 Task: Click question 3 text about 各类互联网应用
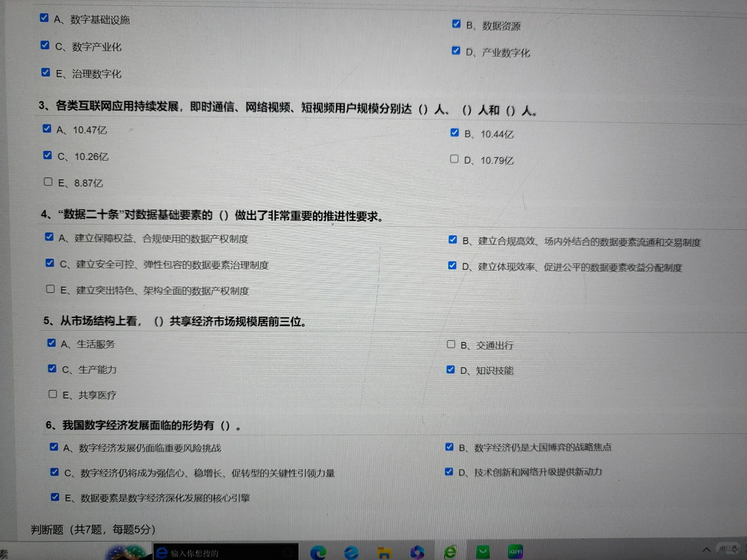(x=288, y=108)
